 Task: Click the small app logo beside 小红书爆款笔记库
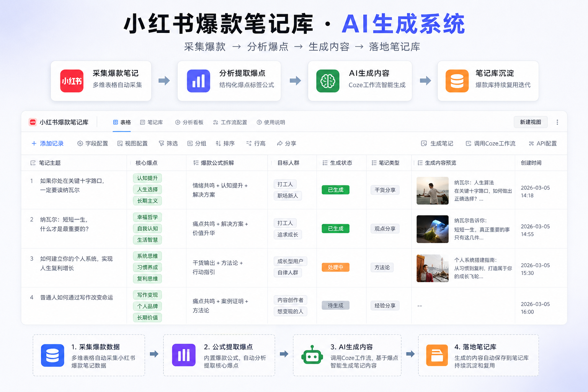pyautogui.click(x=33, y=122)
